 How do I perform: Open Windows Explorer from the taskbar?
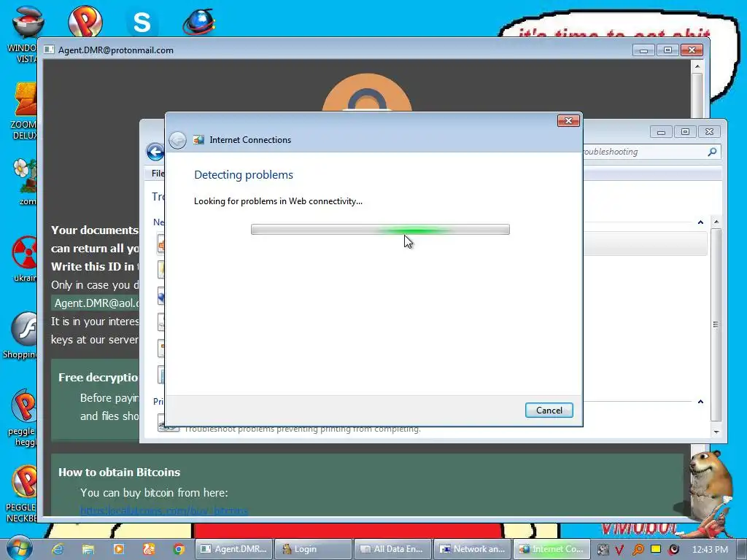pos(88,550)
